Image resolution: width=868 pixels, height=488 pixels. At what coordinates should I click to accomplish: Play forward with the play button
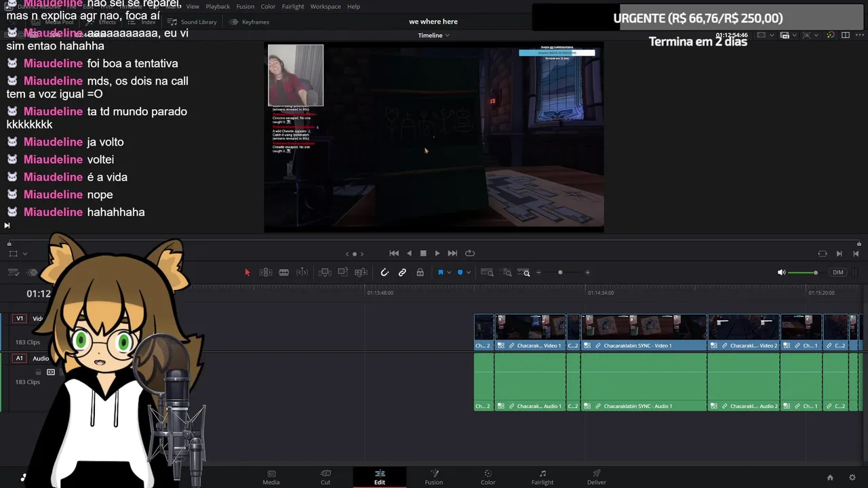(x=437, y=253)
